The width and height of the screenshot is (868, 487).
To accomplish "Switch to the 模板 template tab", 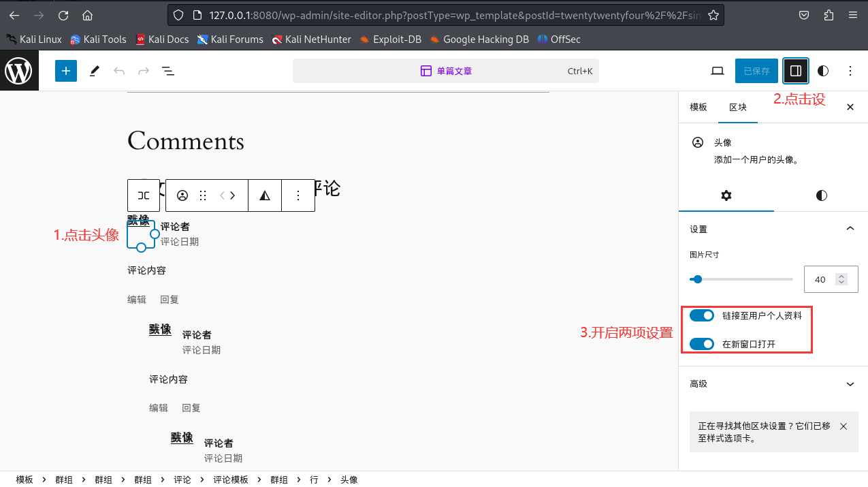I will (x=698, y=107).
